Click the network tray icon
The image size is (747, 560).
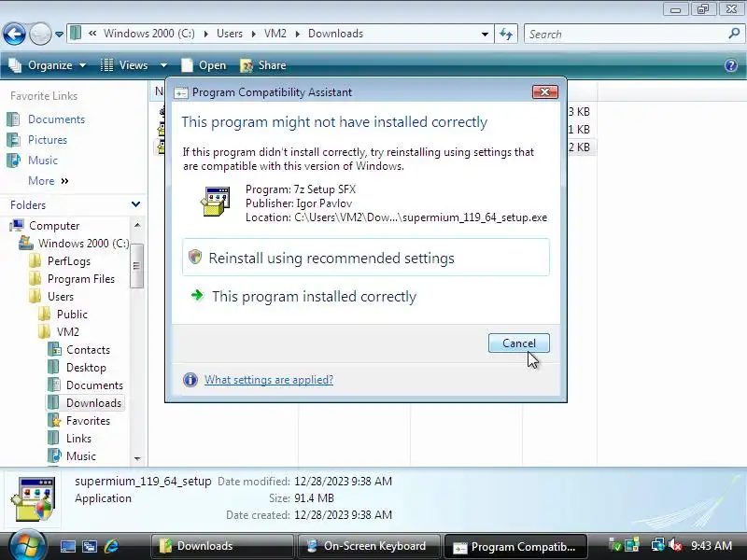point(657,545)
